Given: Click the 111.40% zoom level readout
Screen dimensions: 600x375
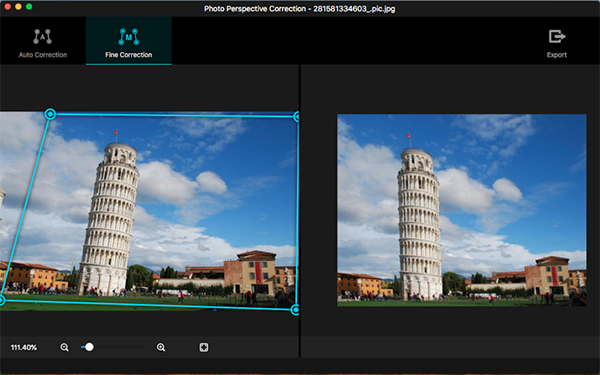Looking at the screenshot, I should [x=24, y=347].
